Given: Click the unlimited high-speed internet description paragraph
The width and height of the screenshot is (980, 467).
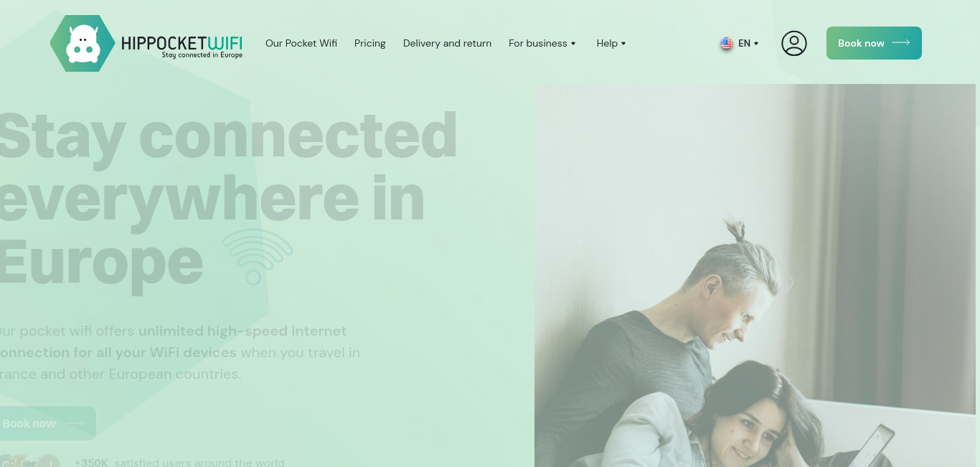Looking at the screenshot, I should pyautogui.click(x=178, y=352).
